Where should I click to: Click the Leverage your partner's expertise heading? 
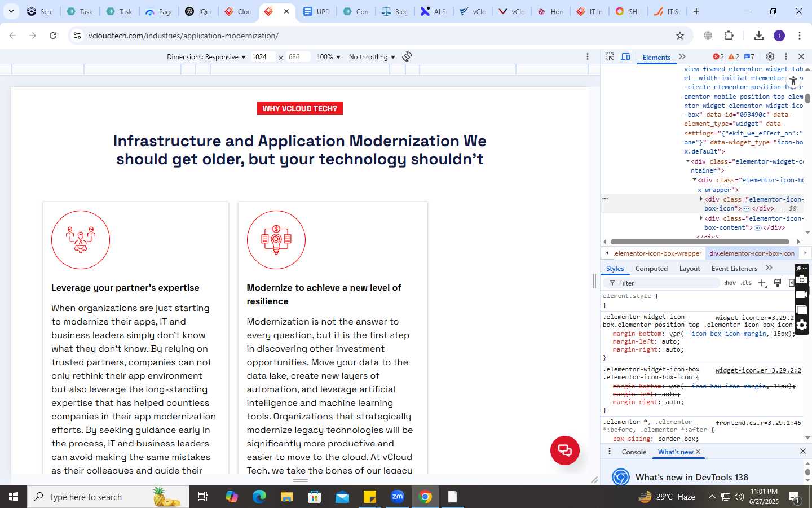click(x=125, y=288)
